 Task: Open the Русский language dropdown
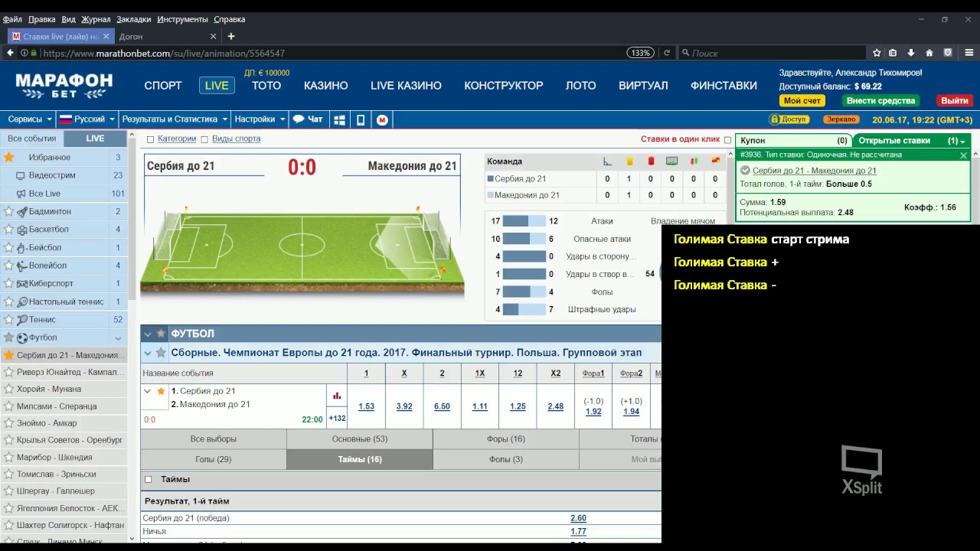point(87,119)
